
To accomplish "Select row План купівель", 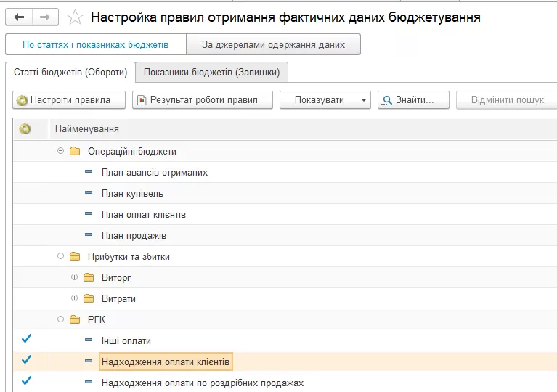I will tap(285, 193).
